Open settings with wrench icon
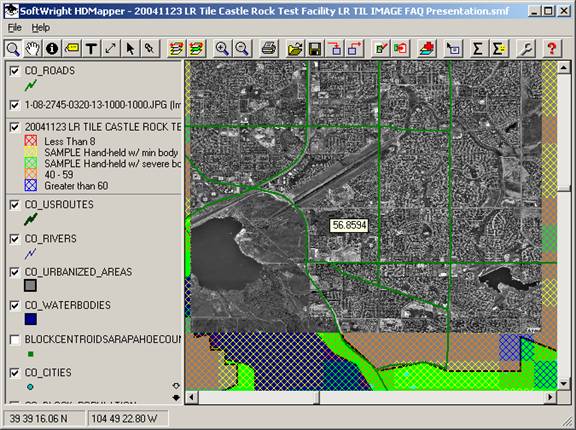Viewport: 576px width, 430px height. (x=526, y=48)
